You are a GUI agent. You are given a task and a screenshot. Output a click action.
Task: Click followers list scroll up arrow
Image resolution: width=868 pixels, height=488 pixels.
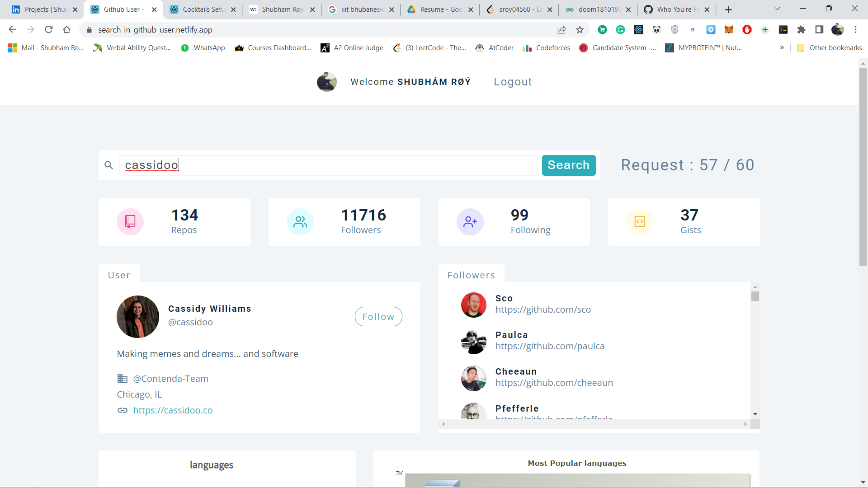[x=755, y=287]
